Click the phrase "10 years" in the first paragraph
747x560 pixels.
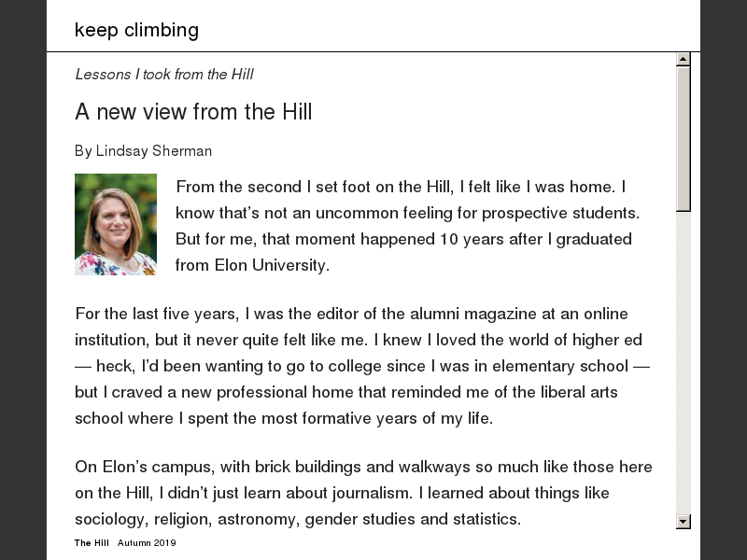[x=472, y=239]
